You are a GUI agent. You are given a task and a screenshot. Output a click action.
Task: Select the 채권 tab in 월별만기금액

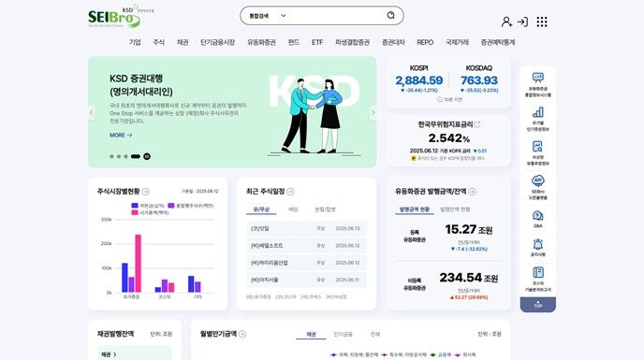point(311,334)
